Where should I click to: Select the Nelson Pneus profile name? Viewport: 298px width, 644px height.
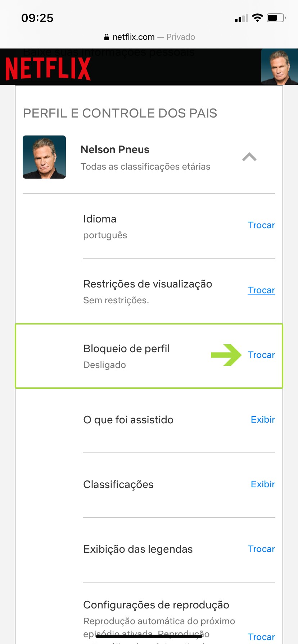click(115, 149)
